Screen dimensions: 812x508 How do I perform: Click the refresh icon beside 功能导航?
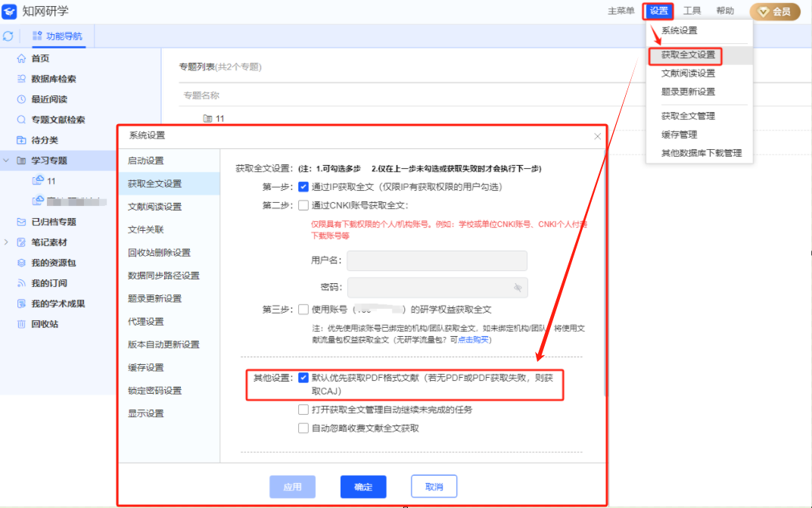[8, 36]
